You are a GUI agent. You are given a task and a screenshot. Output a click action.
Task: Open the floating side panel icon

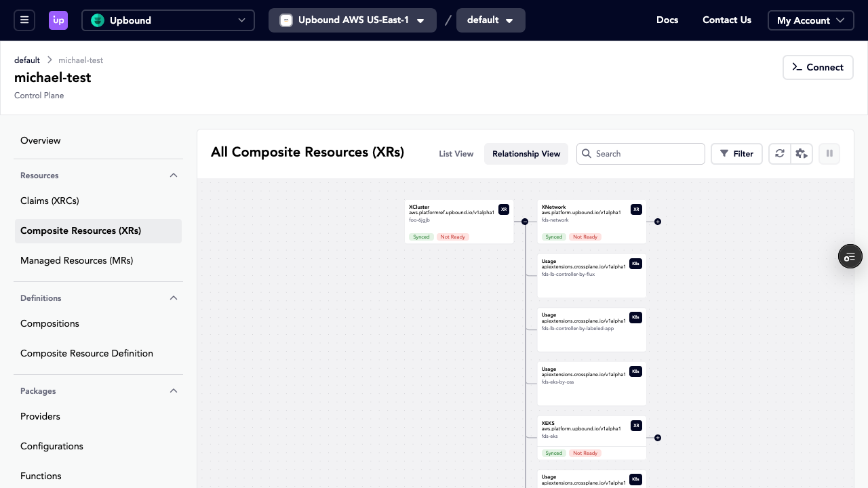(x=850, y=256)
